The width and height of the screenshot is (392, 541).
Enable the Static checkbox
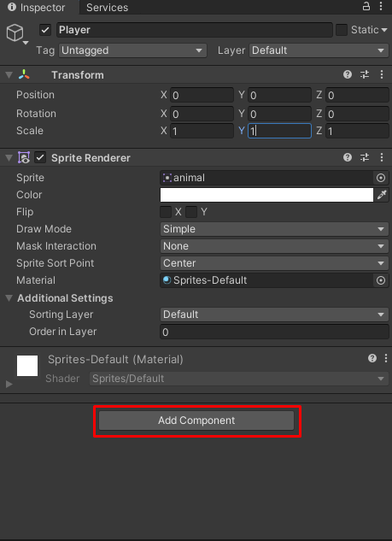coord(342,30)
